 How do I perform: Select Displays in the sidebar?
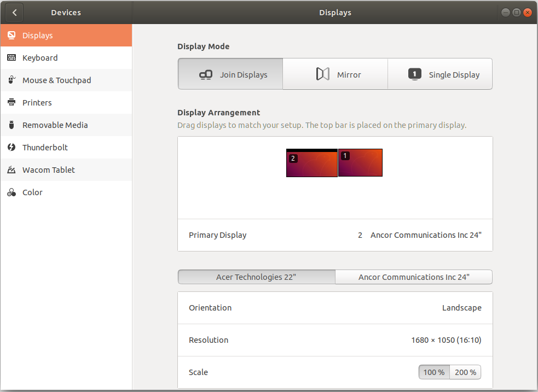[x=66, y=36]
